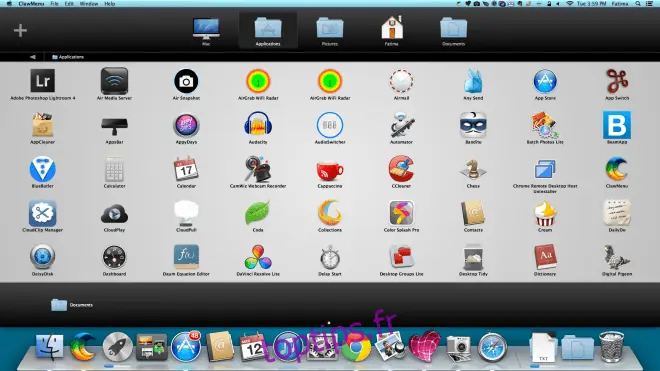660x371 pixels.
Task: Open the Edit menu
Action: (69, 4)
